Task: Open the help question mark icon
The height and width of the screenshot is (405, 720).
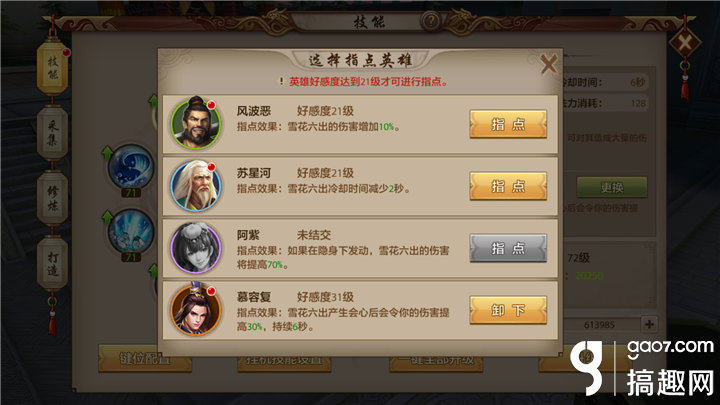Action: point(431,21)
